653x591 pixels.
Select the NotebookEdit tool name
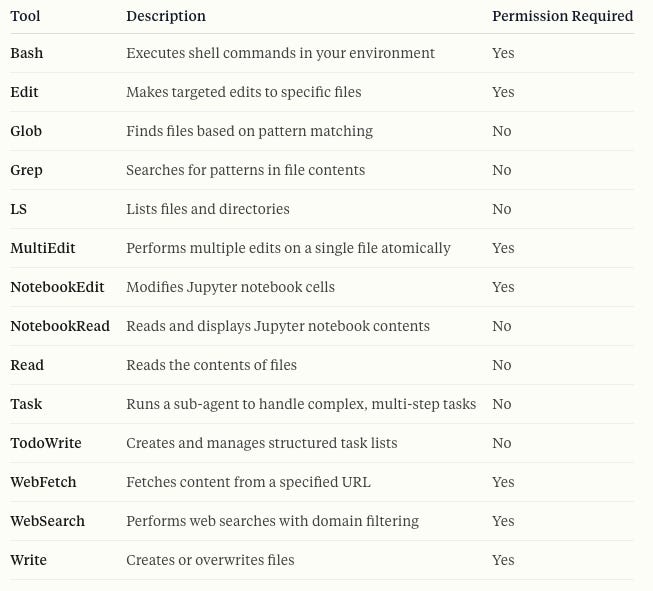57,287
